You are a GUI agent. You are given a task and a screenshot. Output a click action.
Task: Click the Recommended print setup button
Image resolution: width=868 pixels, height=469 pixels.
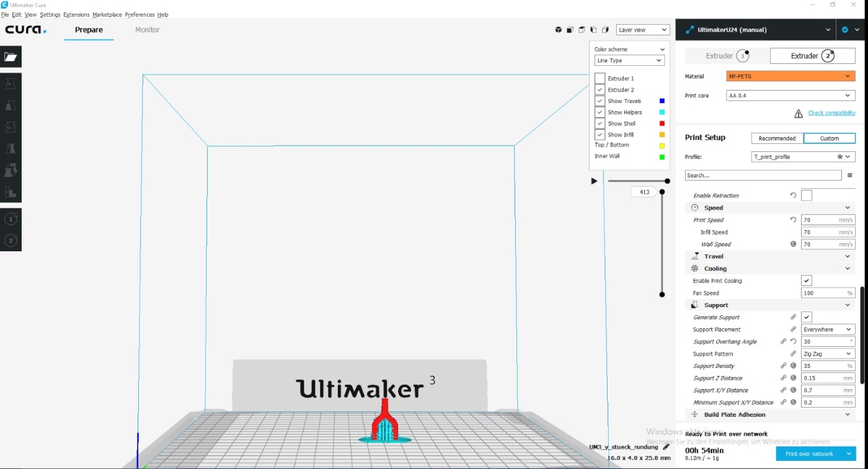tap(777, 138)
